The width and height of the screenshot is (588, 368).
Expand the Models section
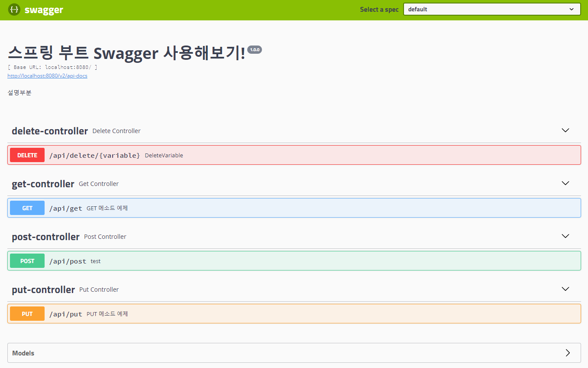tap(294, 353)
